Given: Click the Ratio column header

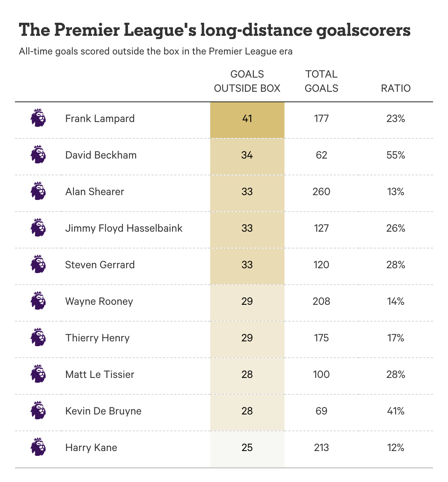Looking at the screenshot, I should pos(396,88).
